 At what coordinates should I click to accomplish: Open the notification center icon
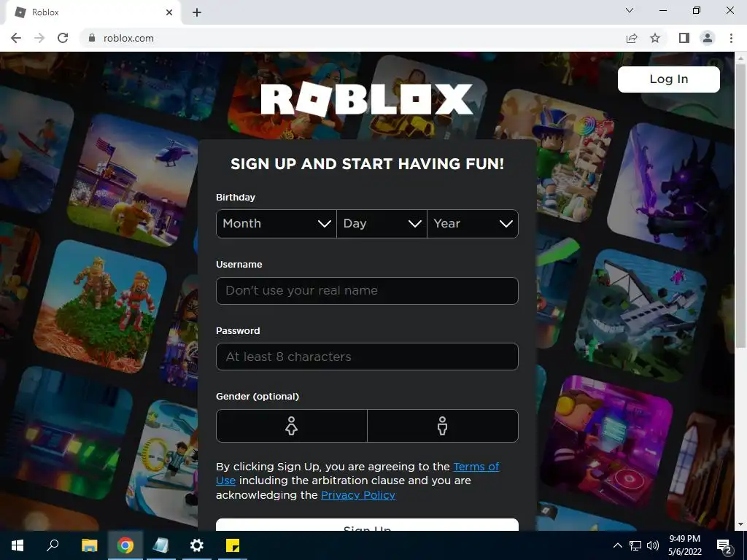(x=724, y=545)
